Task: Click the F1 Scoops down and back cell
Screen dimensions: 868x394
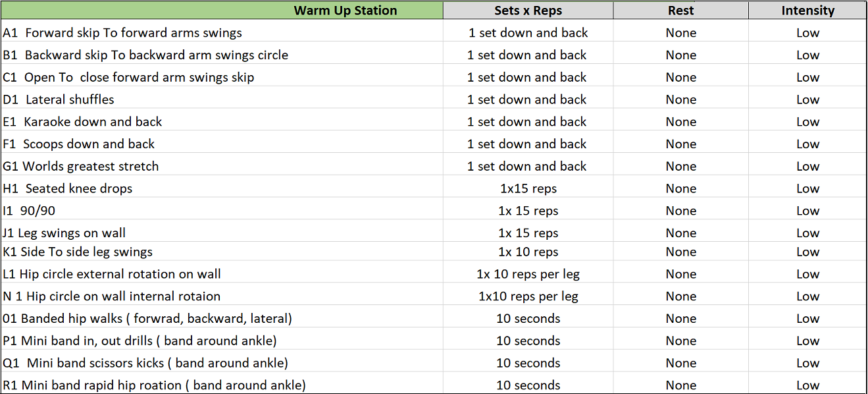Action: point(79,144)
